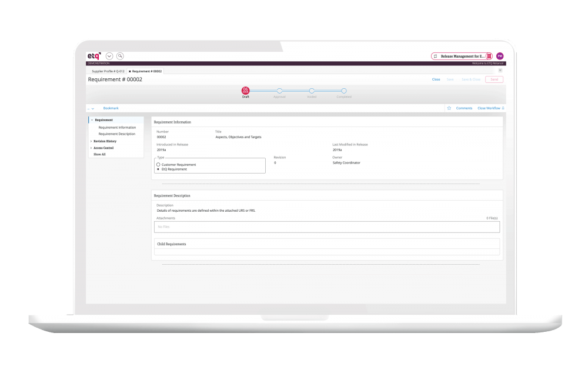Click the etq logo
Viewport: 588px width, 373px height.
pos(93,55)
